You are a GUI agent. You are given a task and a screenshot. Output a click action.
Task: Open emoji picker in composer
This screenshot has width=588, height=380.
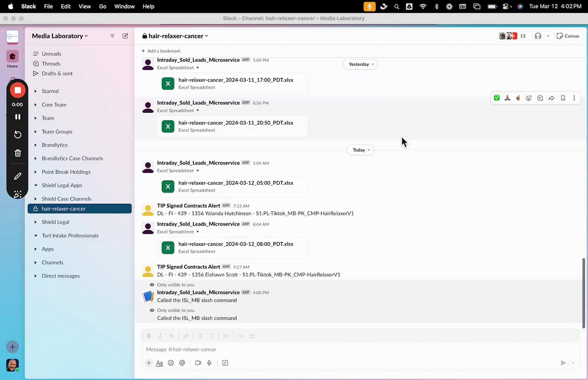pyautogui.click(x=171, y=363)
